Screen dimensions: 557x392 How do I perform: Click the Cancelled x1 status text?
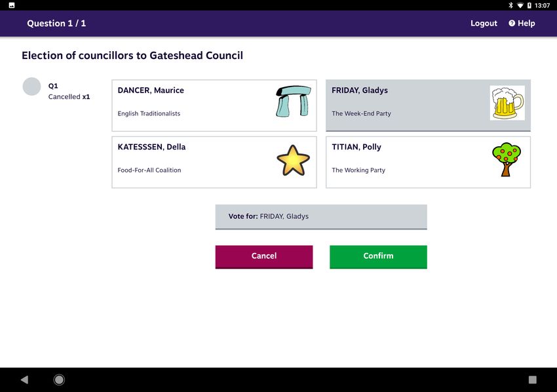(x=69, y=96)
